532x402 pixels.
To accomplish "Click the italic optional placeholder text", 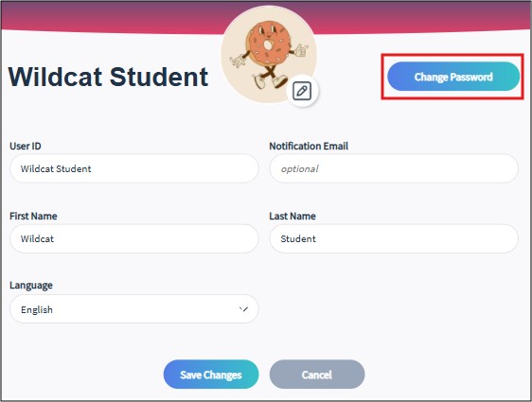I will pos(299,168).
